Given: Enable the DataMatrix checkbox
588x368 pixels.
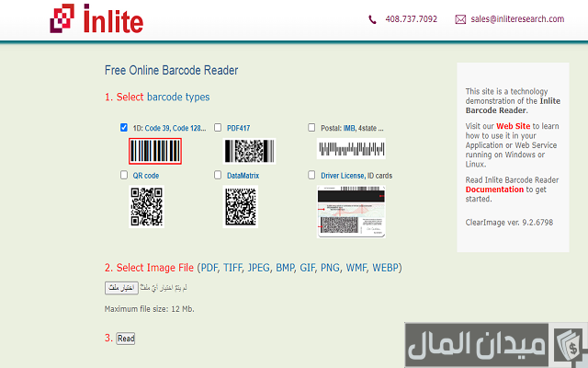Looking at the screenshot, I should pos(218,175).
